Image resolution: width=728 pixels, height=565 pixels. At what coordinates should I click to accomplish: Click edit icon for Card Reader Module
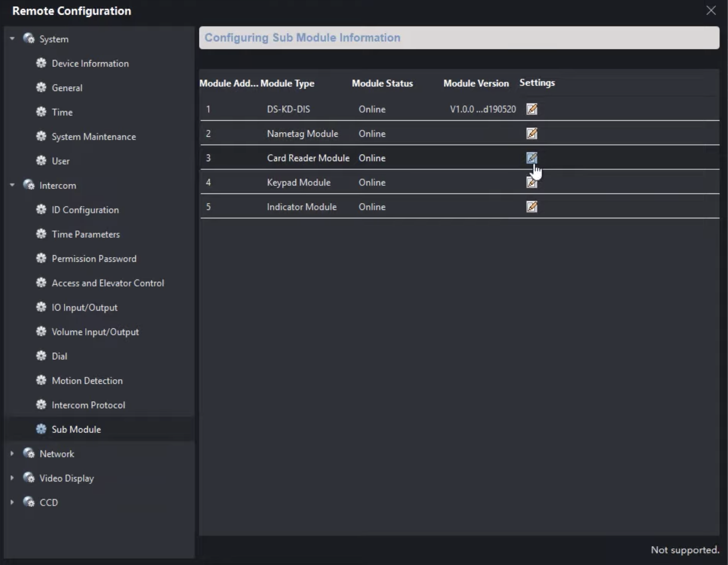pos(532,158)
